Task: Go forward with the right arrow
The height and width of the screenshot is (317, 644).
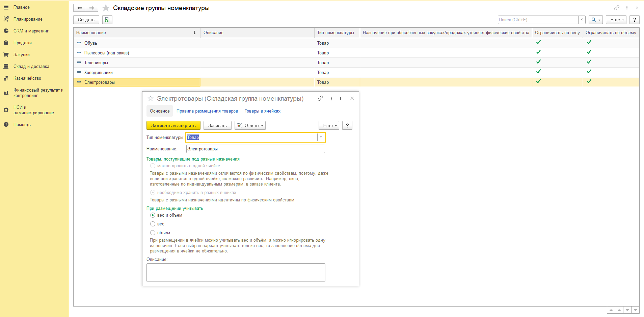Action: [x=92, y=8]
